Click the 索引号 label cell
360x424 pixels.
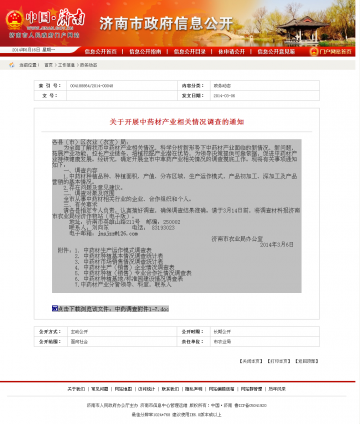50,86
